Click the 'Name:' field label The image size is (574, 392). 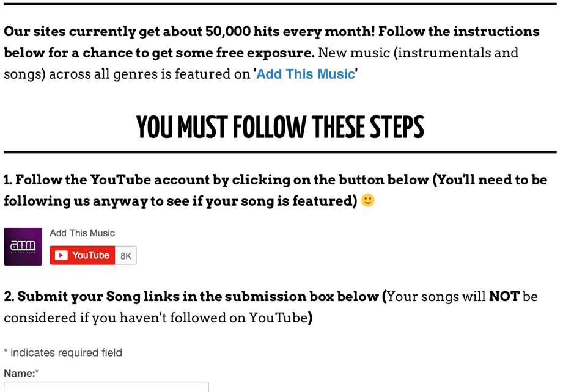tap(20, 373)
